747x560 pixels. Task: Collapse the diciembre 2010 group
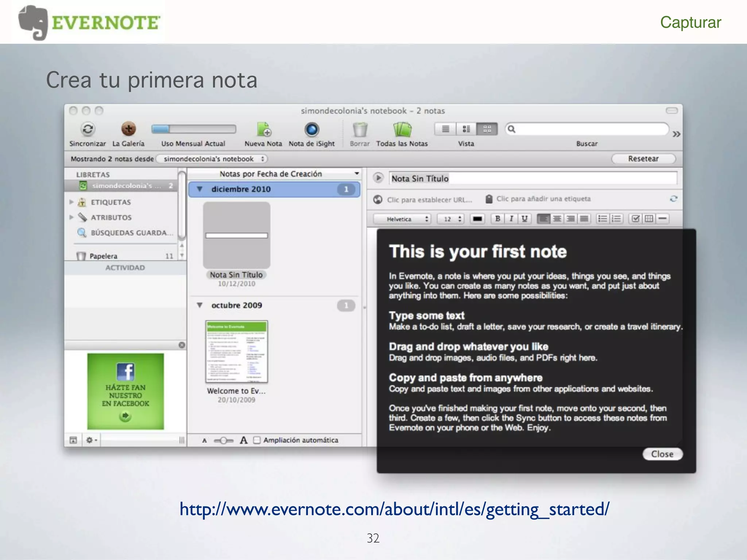coord(200,189)
